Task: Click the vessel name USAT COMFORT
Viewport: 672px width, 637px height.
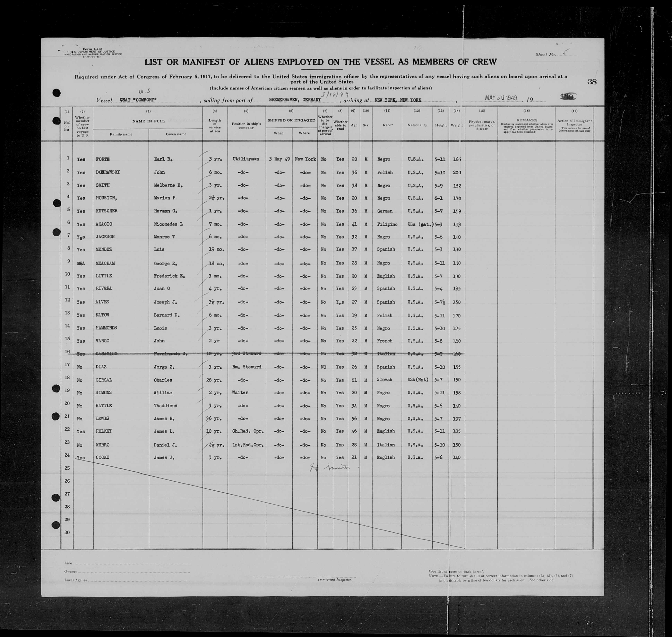Action: 138,100
